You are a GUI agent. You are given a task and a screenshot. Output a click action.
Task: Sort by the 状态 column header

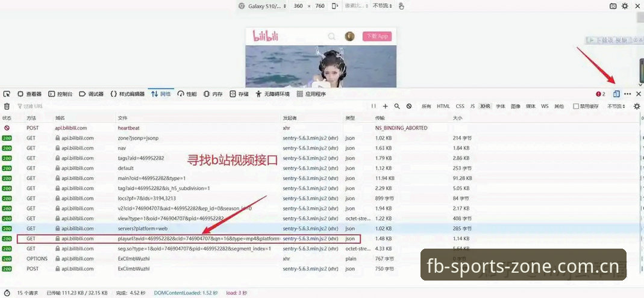pyautogui.click(x=7, y=118)
